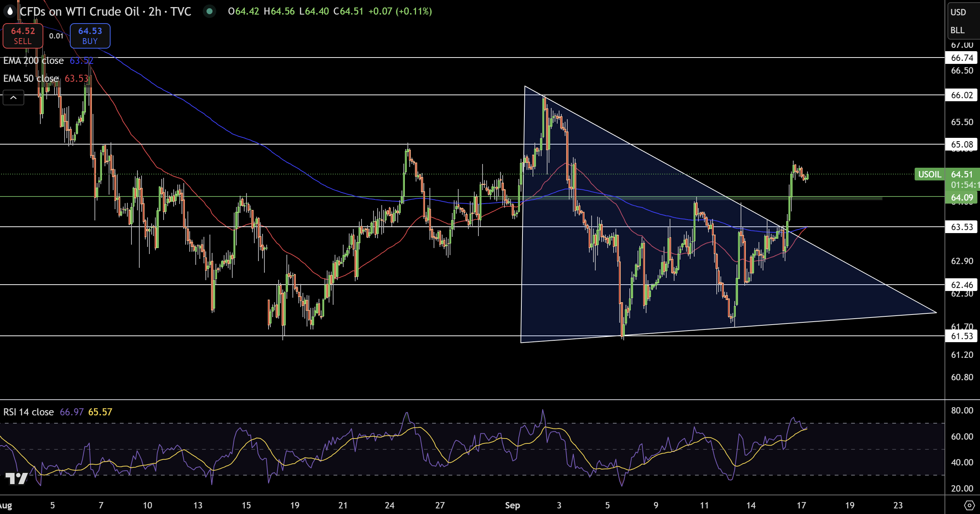Screen dimensions: 980x514
Task: Click the Sep label on the time axis
Action: coord(513,506)
